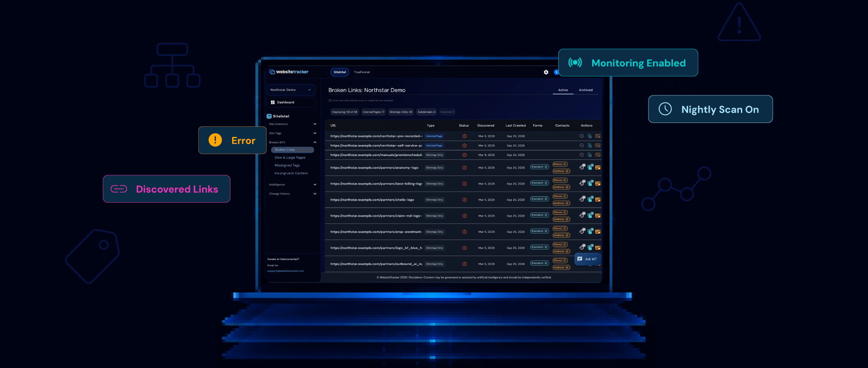The height and width of the screenshot is (368, 868).
Task: Select the Active tab
Action: click(563, 90)
